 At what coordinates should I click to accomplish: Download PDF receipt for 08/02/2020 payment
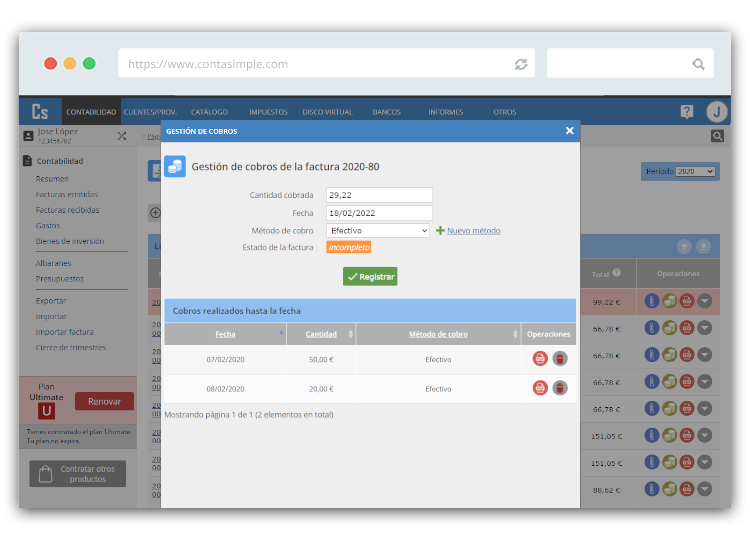coord(540,388)
